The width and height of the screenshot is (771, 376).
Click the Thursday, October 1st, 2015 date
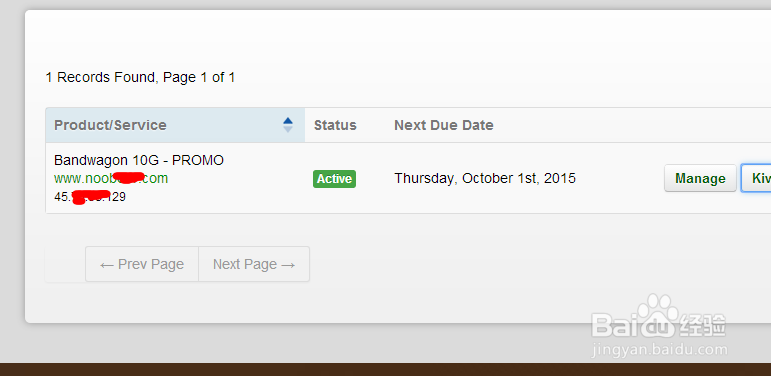click(x=485, y=178)
